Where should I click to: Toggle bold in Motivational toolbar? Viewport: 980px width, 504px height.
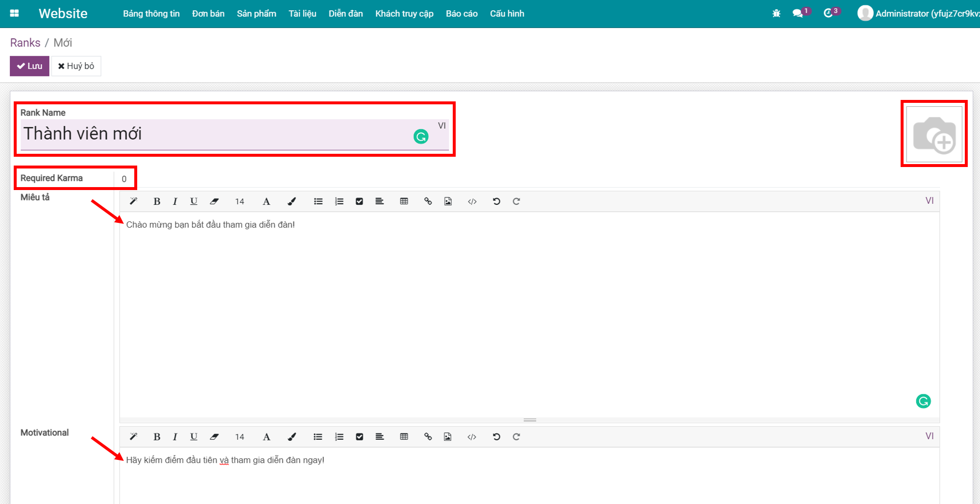tap(157, 437)
